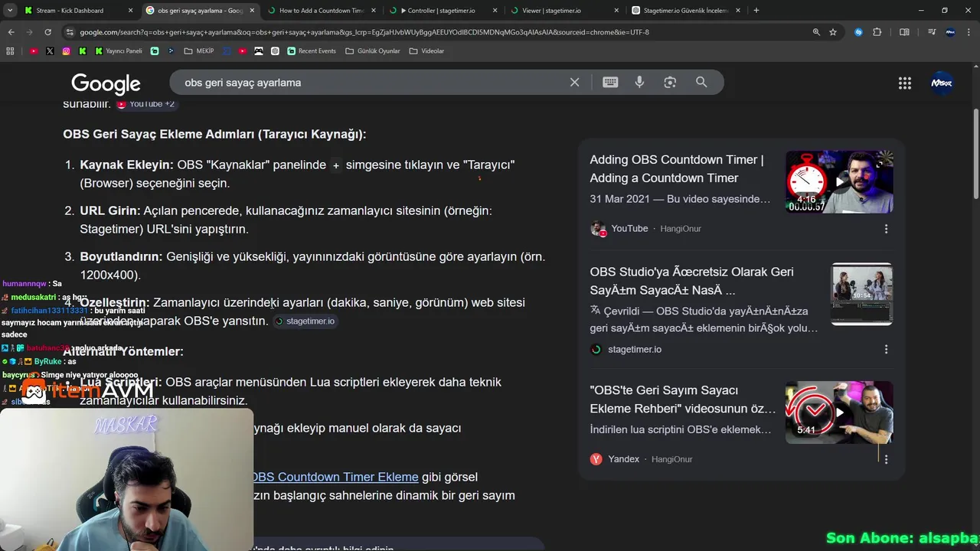
Task: Open the X (Twitter) bookmark
Action: (x=50, y=51)
